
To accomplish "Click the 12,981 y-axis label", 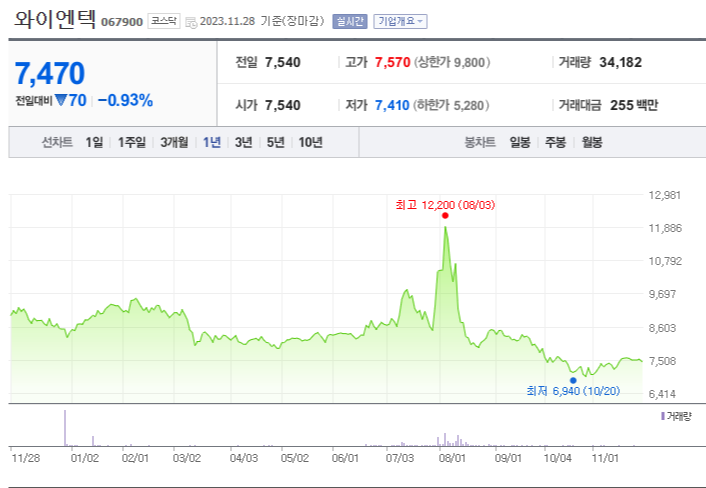I will click(x=665, y=195).
